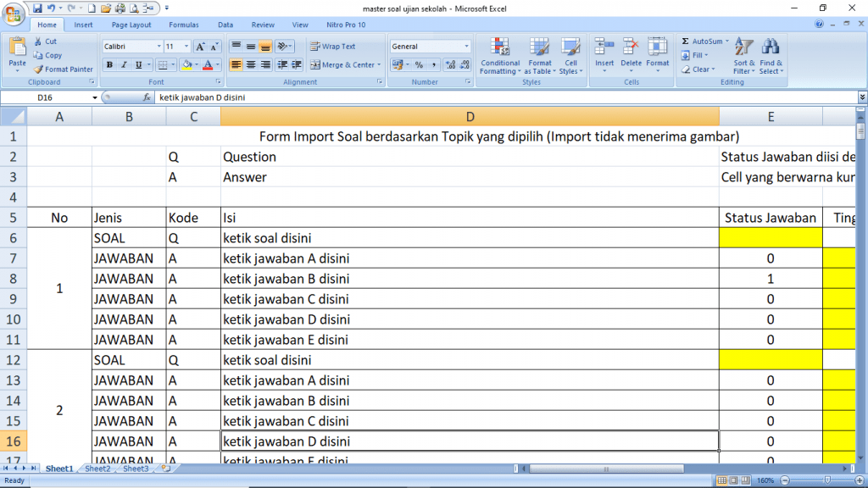Click the Print Preview icon in Quick Access toolbar
The width and height of the screenshot is (868, 488).
pyautogui.click(x=134, y=8)
